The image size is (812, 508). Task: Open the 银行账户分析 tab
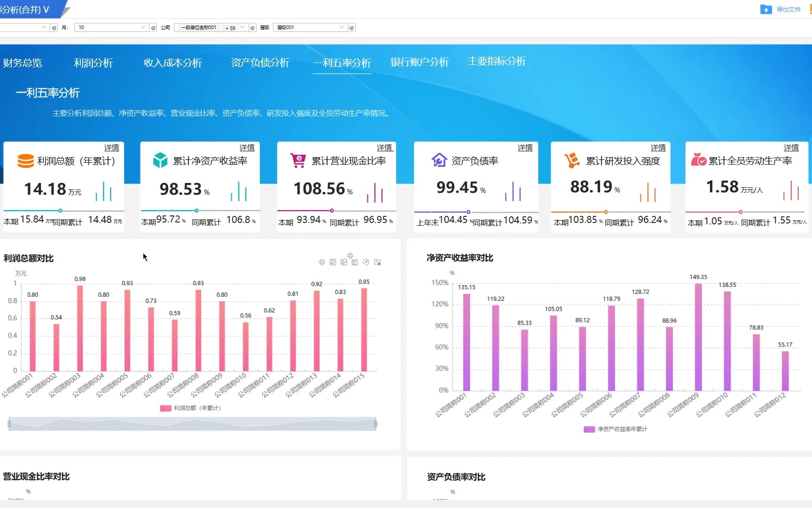click(x=419, y=62)
